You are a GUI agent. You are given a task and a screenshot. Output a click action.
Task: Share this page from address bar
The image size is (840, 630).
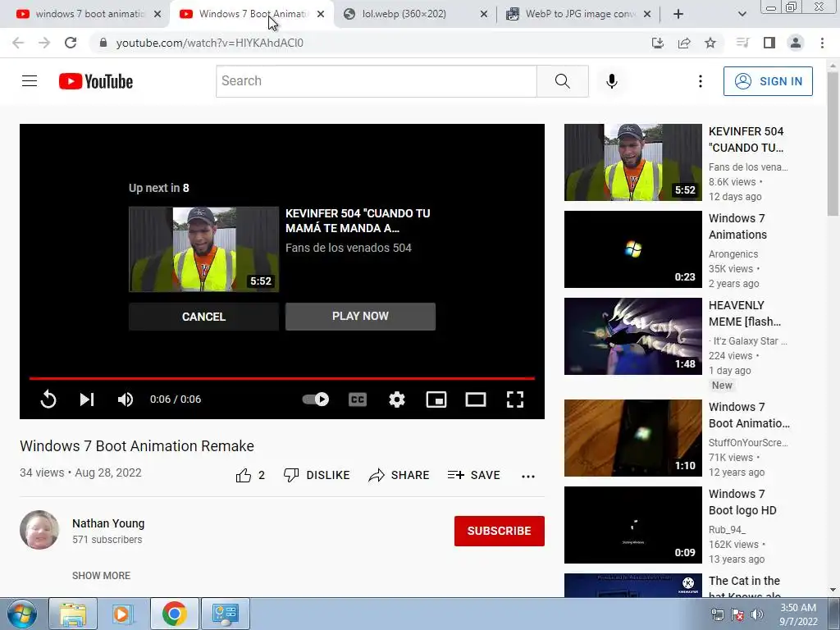684,43
